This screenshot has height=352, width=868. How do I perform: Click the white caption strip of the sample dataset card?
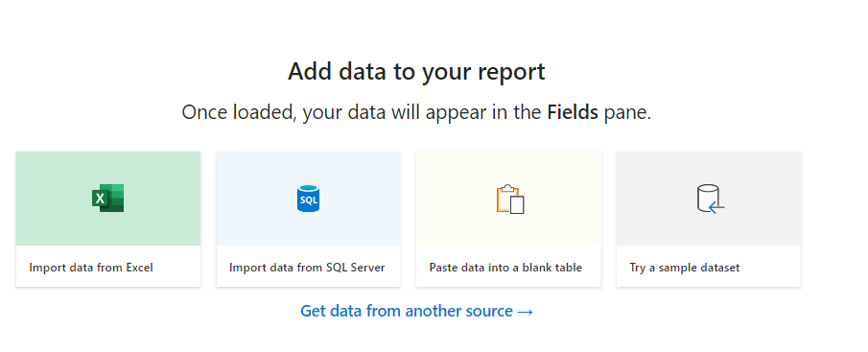709,267
